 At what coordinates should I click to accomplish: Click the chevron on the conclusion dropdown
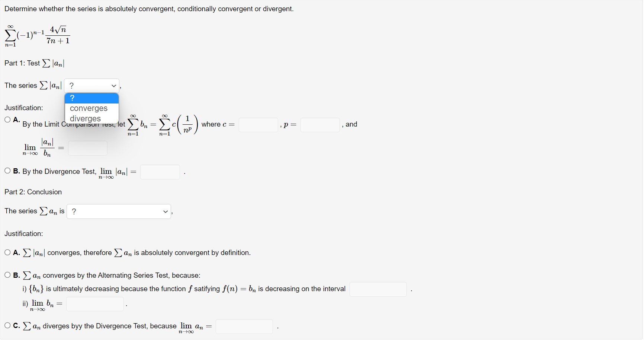pos(165,211)
